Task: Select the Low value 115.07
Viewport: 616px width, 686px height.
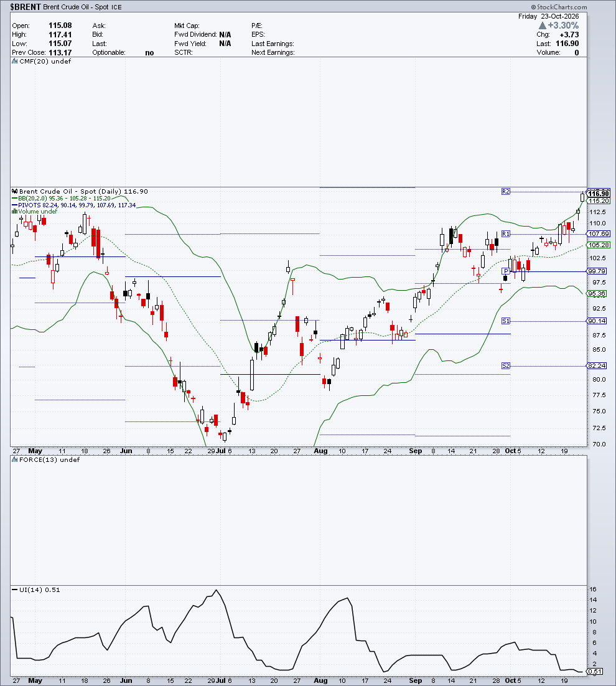Action: coord(60,44)
